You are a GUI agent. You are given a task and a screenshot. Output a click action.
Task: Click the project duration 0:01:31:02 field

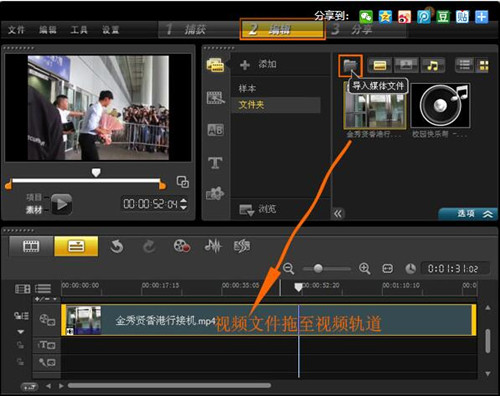click(x=455, y=269)
